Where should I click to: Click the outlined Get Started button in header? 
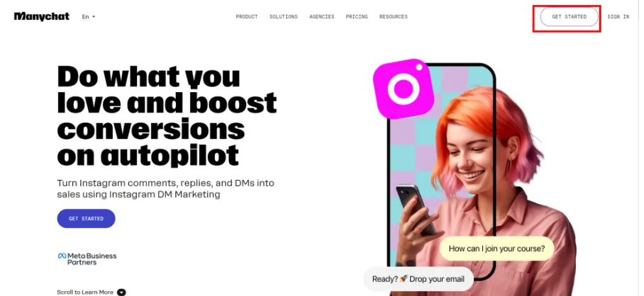click(570, 17)
